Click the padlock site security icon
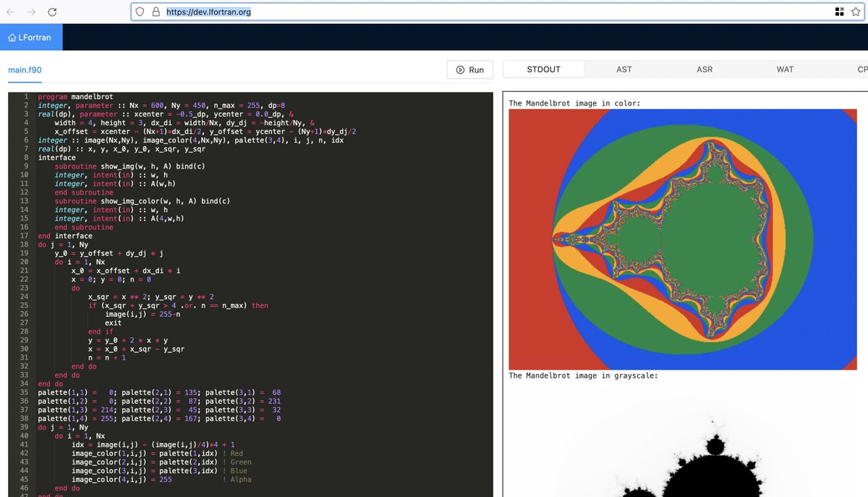Viewport: 868px width, 497px height. [156, 12]
